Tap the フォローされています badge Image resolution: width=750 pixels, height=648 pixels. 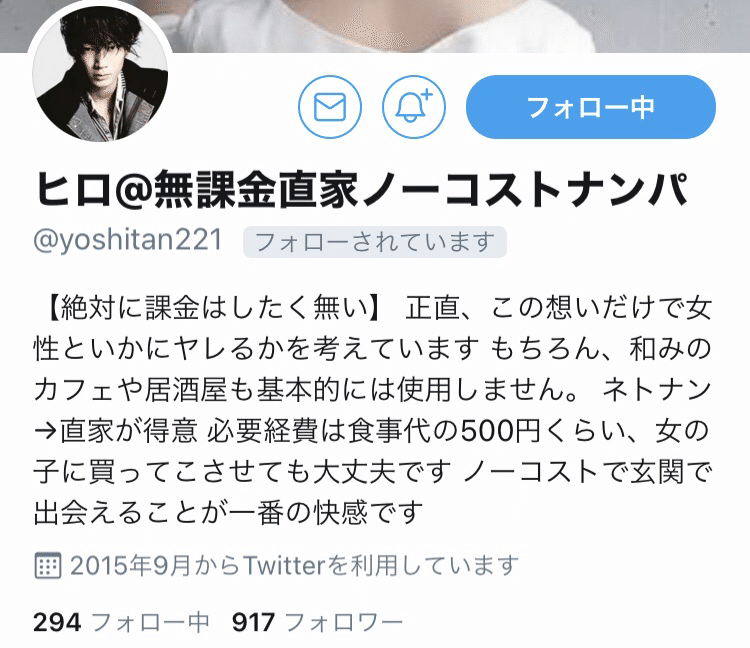click(x=375, y=242)
